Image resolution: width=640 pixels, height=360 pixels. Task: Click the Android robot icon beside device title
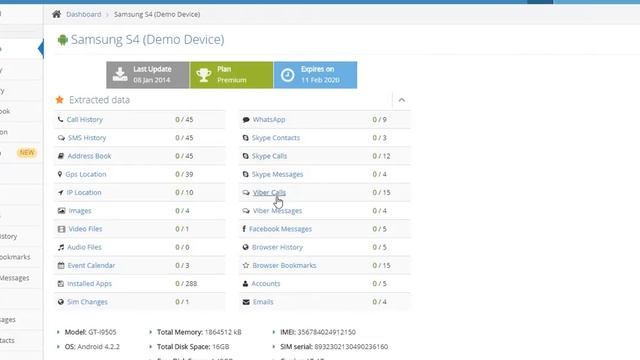(x=62, y=40)
